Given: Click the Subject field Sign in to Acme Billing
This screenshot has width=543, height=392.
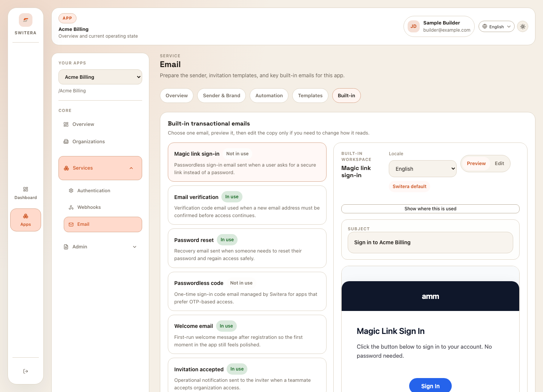Looking at the screenshot, I should (430, 242).
